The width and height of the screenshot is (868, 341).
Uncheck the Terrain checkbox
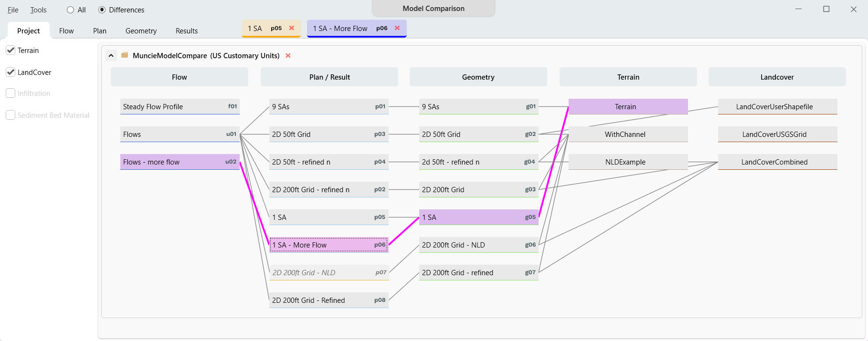11,50
